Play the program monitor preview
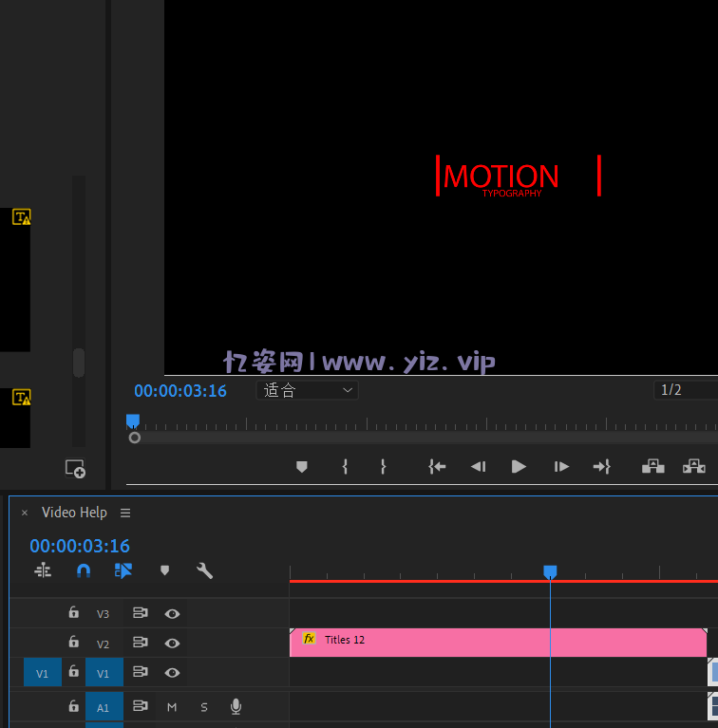The image size is (718, 728). [x=519, y=466]
